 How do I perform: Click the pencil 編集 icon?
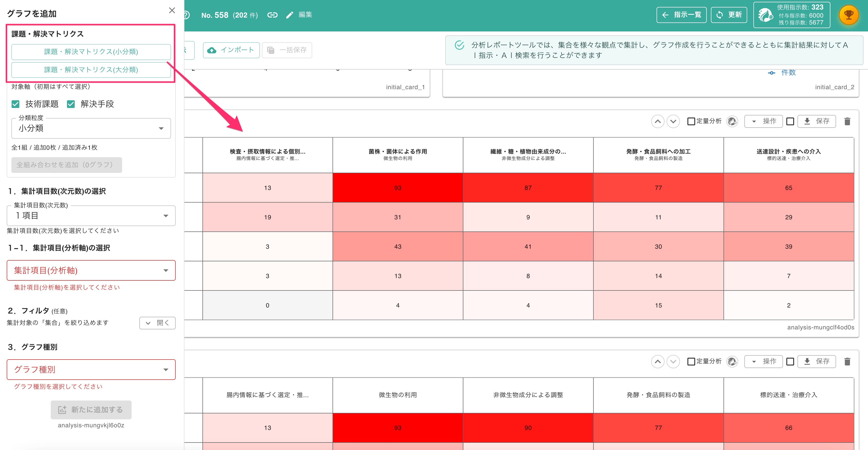pos(290,15)
